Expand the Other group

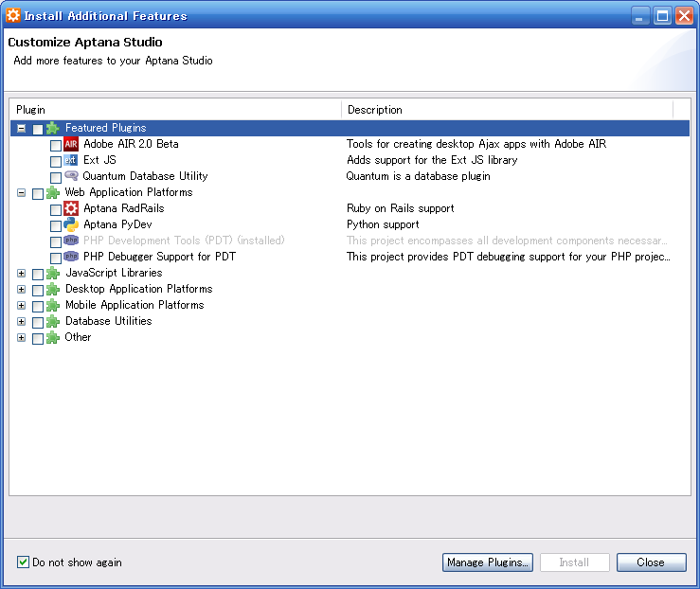pyautogui.click(x=21, y=337)
